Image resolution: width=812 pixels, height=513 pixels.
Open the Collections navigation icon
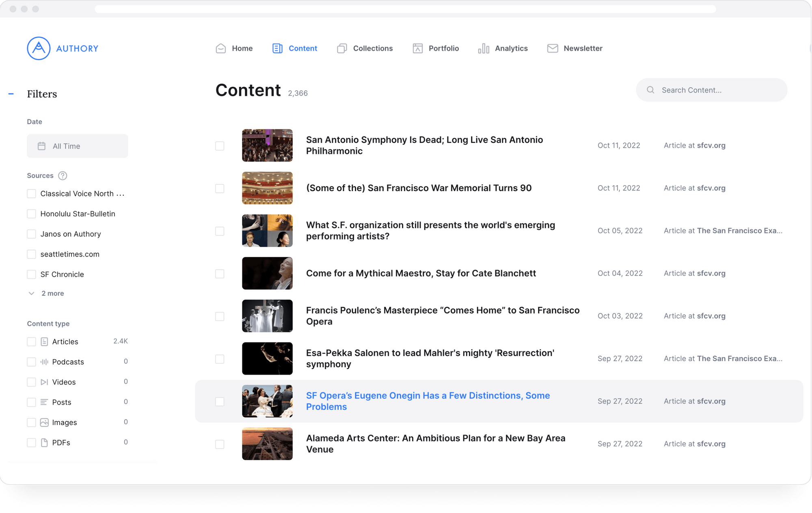tap(342, 48)
